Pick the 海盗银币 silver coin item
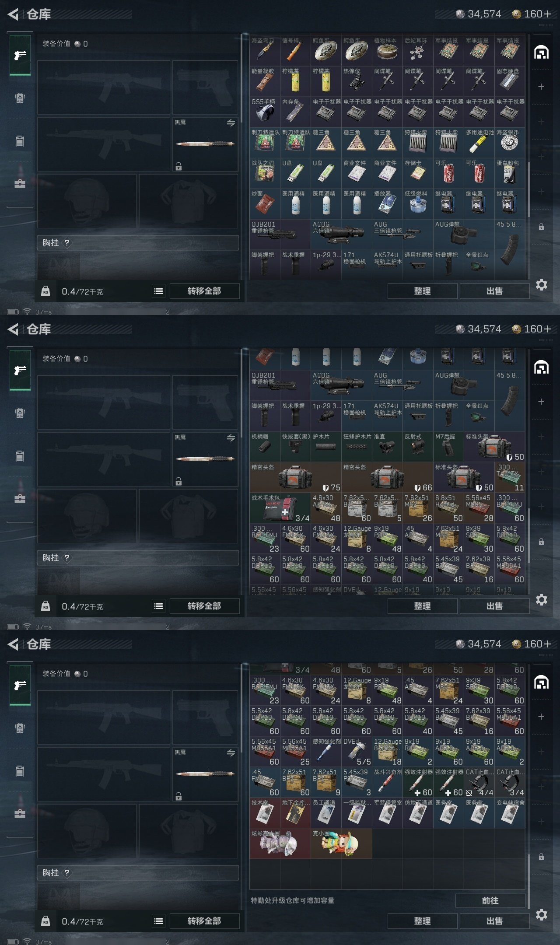 tap(510, 143)
